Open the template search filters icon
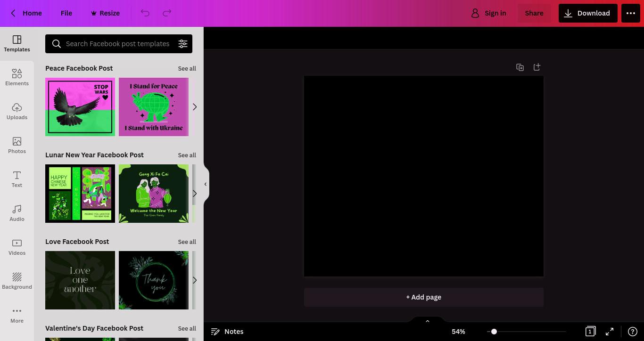The image size is (644, 341). [183, 44]
